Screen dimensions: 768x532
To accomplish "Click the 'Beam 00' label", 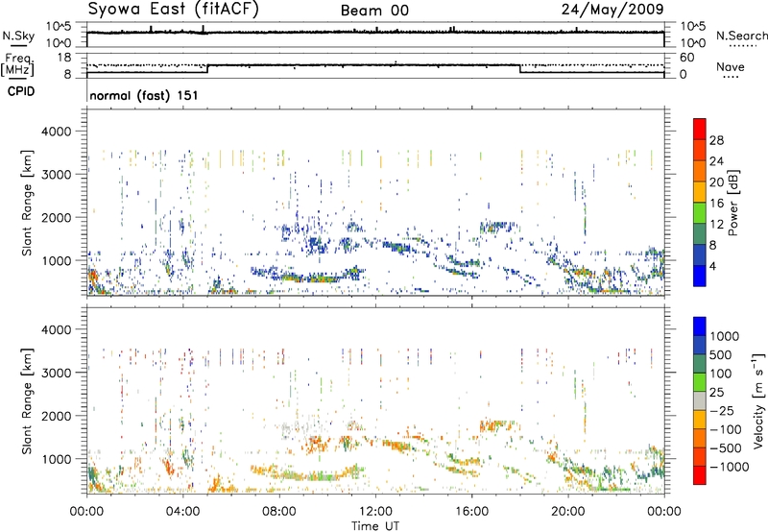I will (x=374, y=11).
